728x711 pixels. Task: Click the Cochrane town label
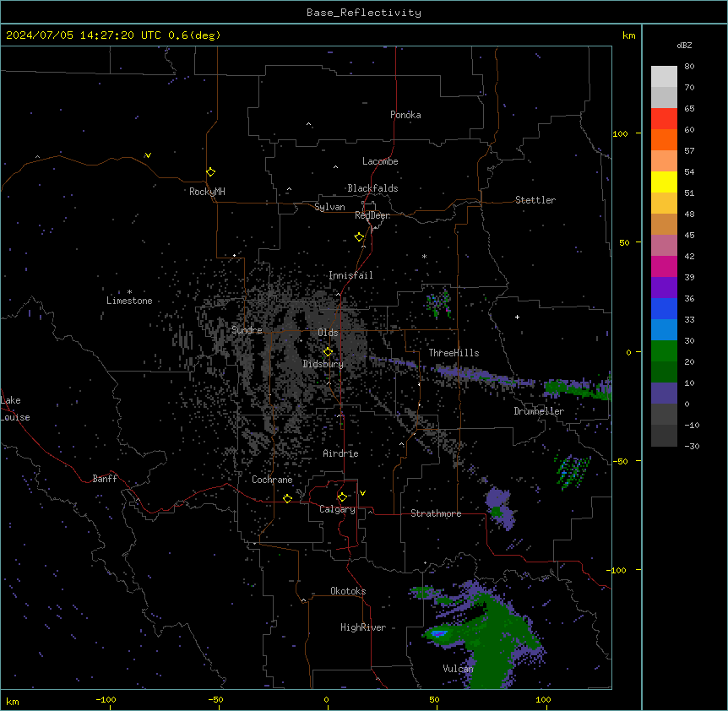coord(272,480)
